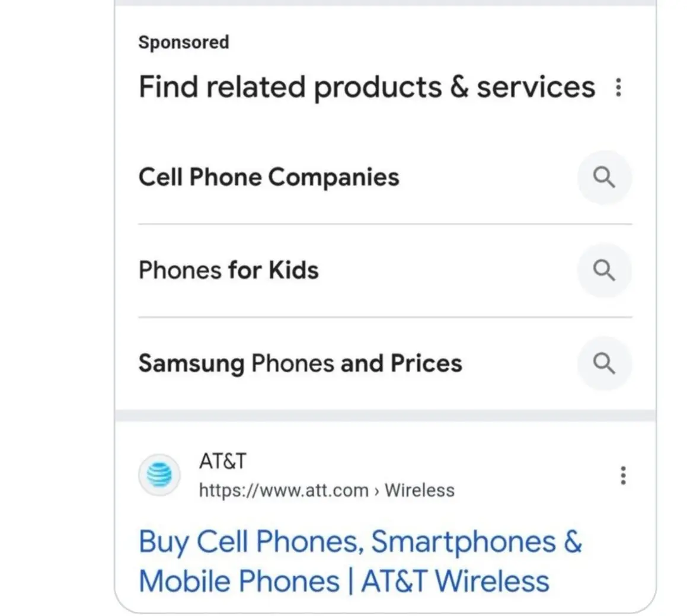Image resolution: width=687 pixels, height=616 pixels.
Task: Open the three-dot options for the AT&T result
Action: (x=622, y=475)
